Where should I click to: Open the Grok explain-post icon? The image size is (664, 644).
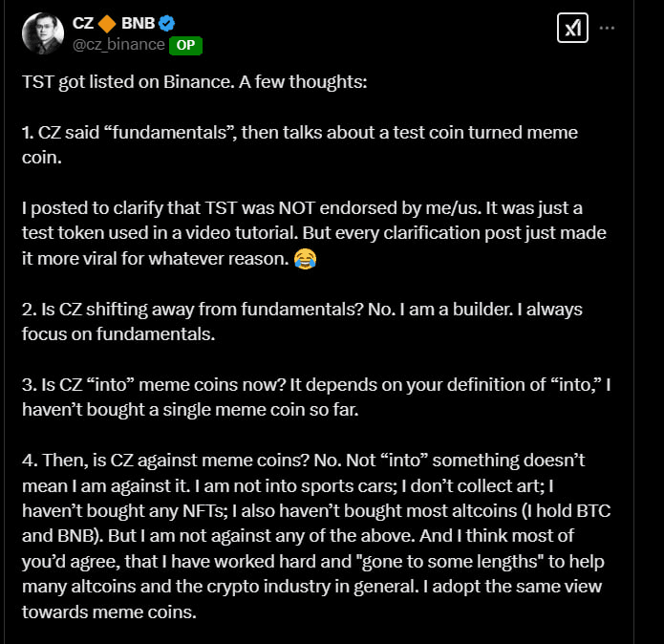pyautogui.click(x=572, y=28)
